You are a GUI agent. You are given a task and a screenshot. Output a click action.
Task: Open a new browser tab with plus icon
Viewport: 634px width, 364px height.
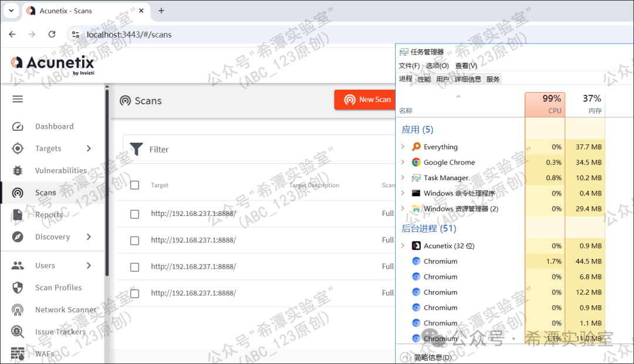(161, 11)
